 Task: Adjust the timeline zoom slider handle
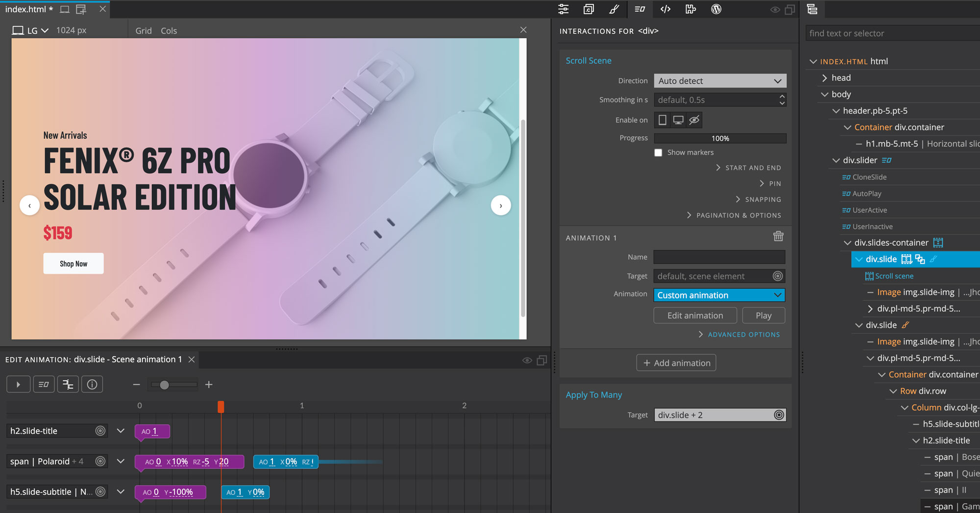click(x=165, y=385)
